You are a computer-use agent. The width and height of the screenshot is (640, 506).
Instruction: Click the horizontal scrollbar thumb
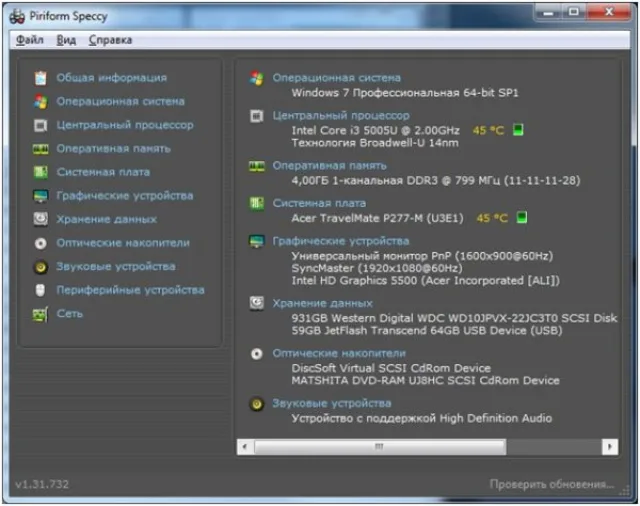tap(380, 447)
